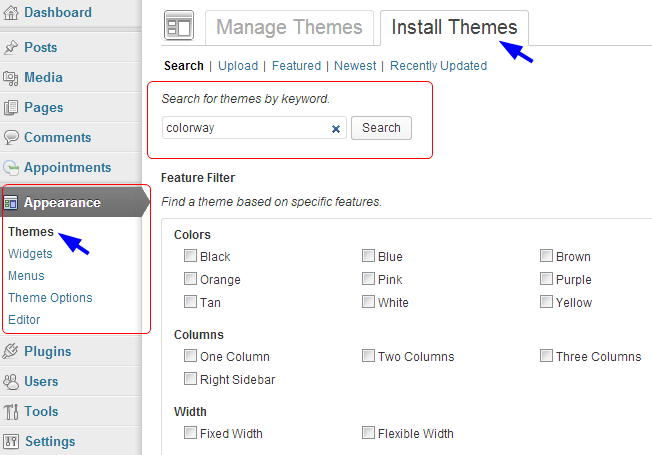Click the Tools wrench icon
The image size is (652, 455).
coord(11,411)
